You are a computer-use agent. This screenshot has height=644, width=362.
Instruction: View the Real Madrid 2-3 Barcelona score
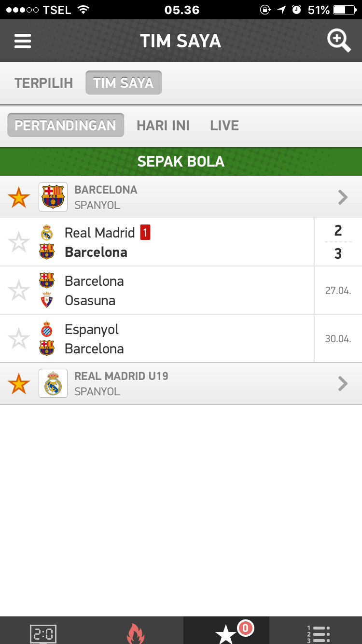click(x=338, y=241)
